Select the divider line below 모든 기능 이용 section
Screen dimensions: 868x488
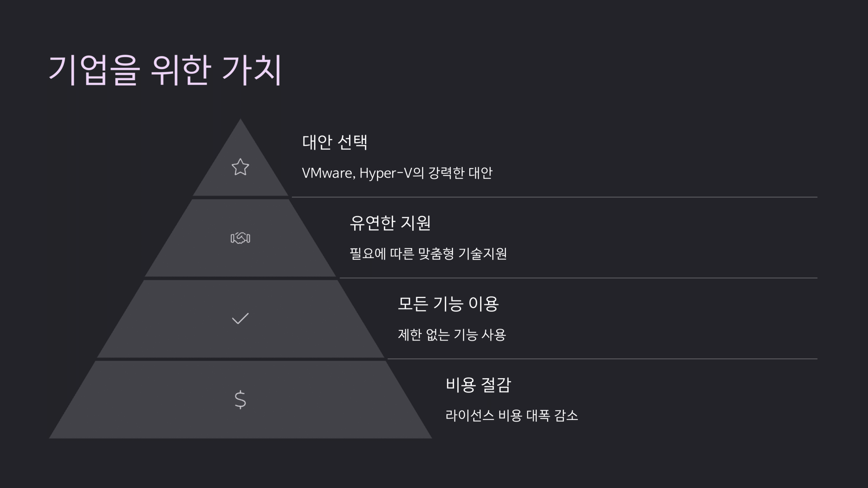[x=602, y=359]
